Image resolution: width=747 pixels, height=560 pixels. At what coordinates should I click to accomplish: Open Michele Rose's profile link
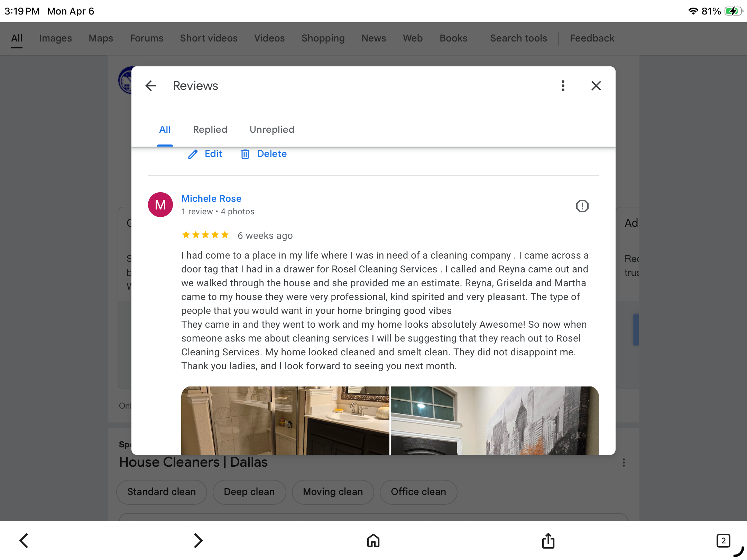click(x=211, y=198)
